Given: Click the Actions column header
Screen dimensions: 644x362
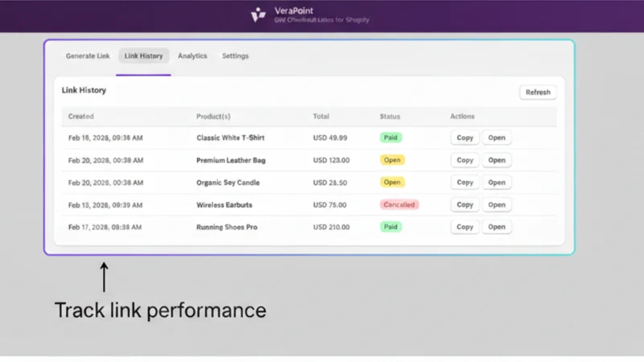Looking at the screenshot, I should [462, 116].
